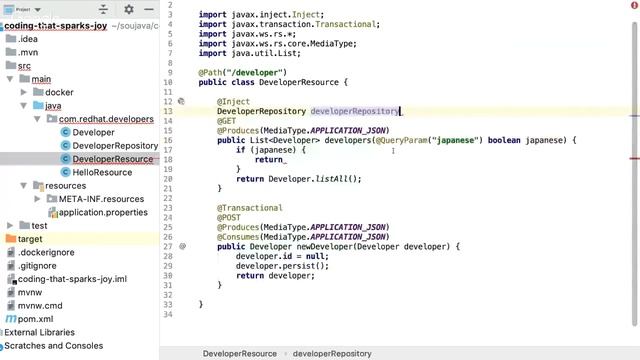Click the gutter icon on line 12
The width and height of the screenshot is (640, 360).
[x=181, y=101]
